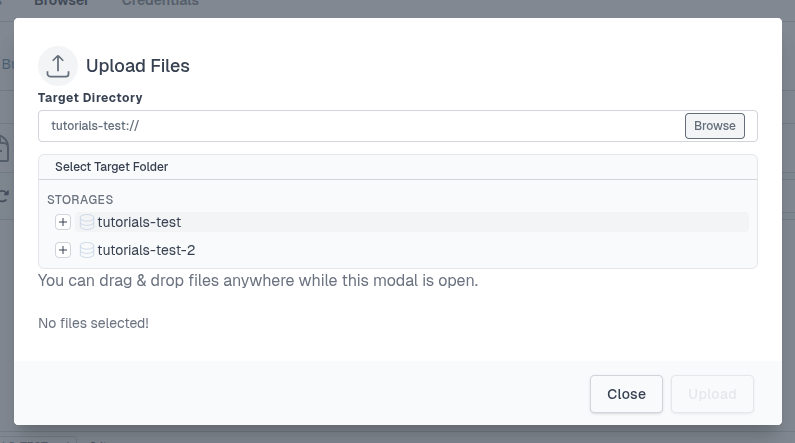Click the STORAGES section heading

point(80,200)
